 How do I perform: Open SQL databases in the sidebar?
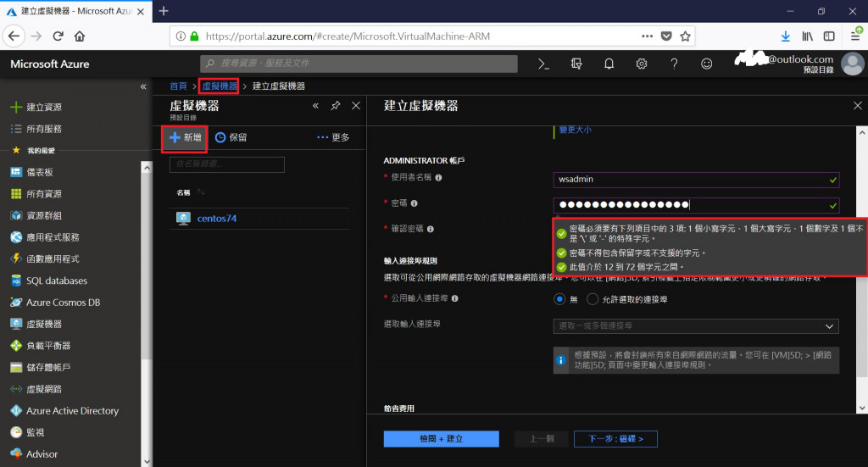[x=49, y=281]
